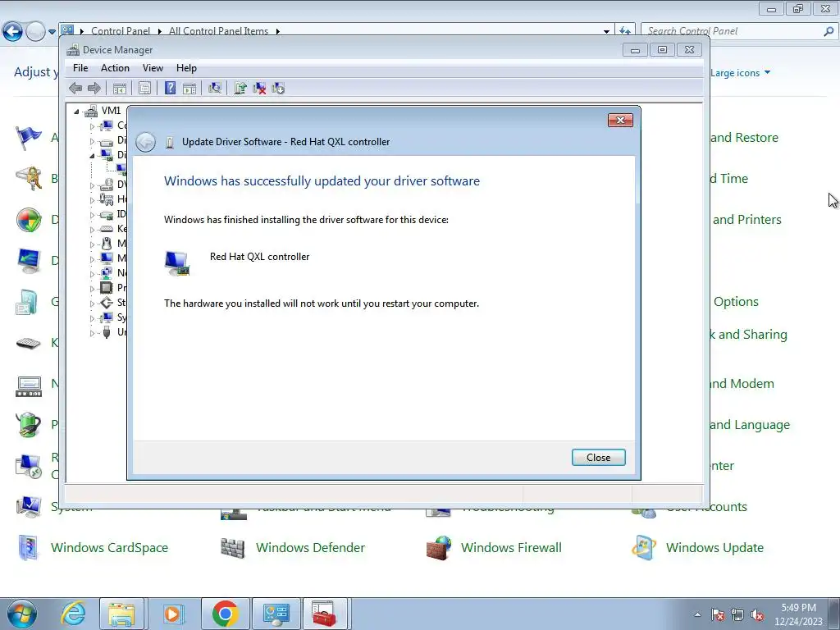Open the File menu in Device Manager
This screenshot has width=840, height=630.
pyautogui.click(x=80, y=68)
